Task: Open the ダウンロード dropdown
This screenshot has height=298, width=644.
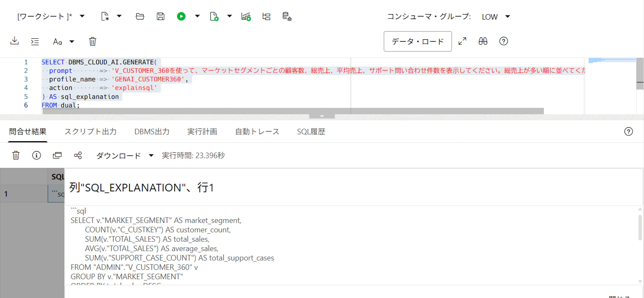Action: (x=125, y=156)
